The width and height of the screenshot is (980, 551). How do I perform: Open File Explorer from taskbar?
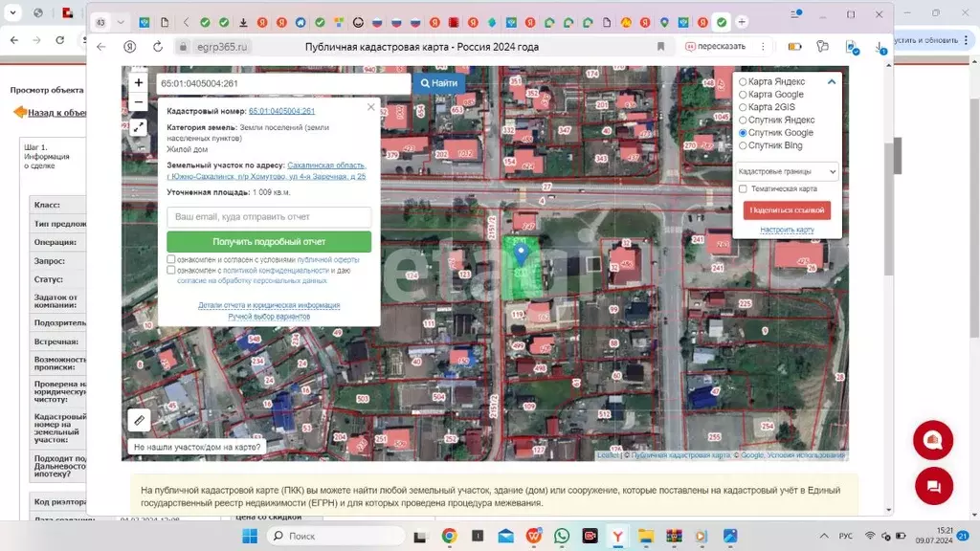coord(646,536)
